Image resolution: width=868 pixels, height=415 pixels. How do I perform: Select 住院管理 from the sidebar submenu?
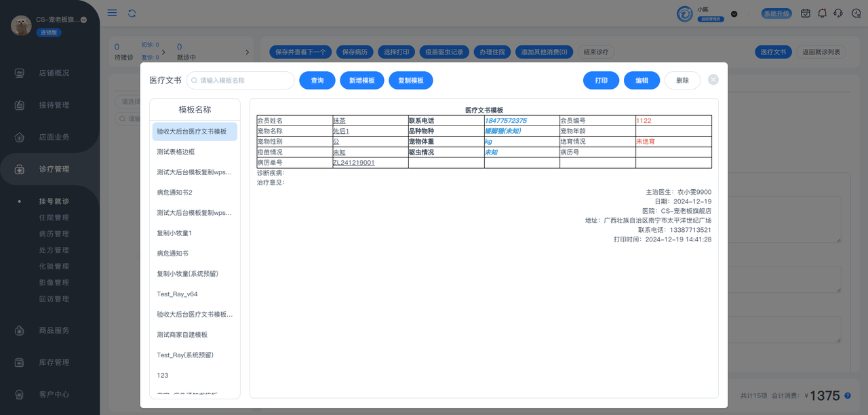click(54, 218)
